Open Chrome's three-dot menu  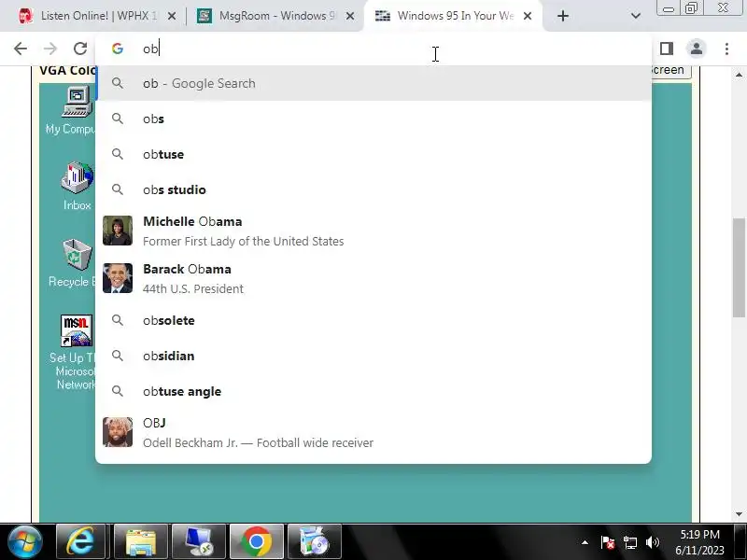pos(726,49)
